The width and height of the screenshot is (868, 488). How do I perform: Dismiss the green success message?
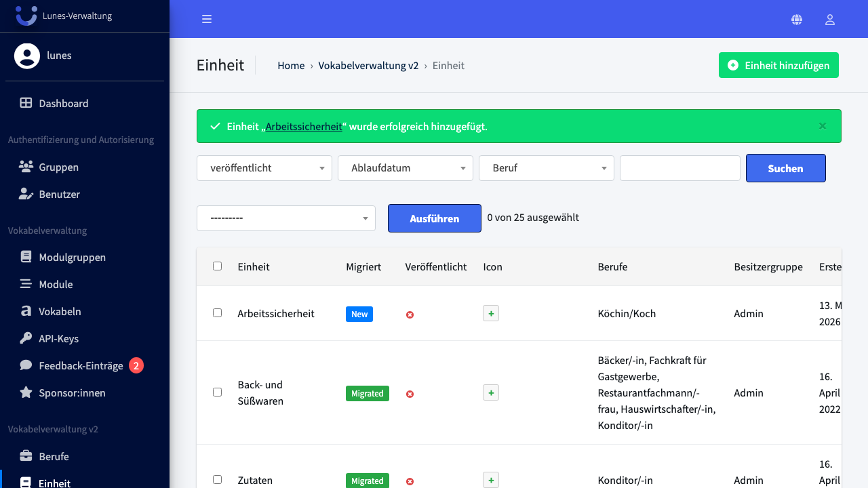(823, 126)
